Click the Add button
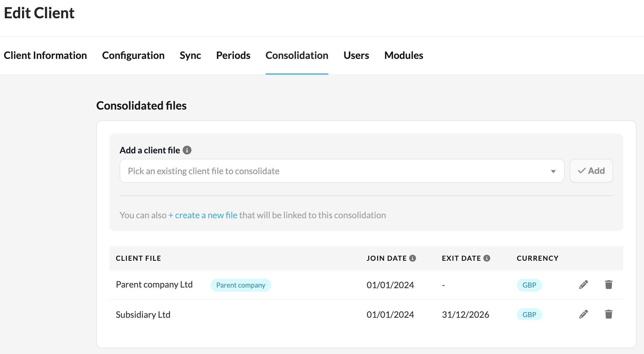This screenshot has width=644, height=354. coord(591,171)
